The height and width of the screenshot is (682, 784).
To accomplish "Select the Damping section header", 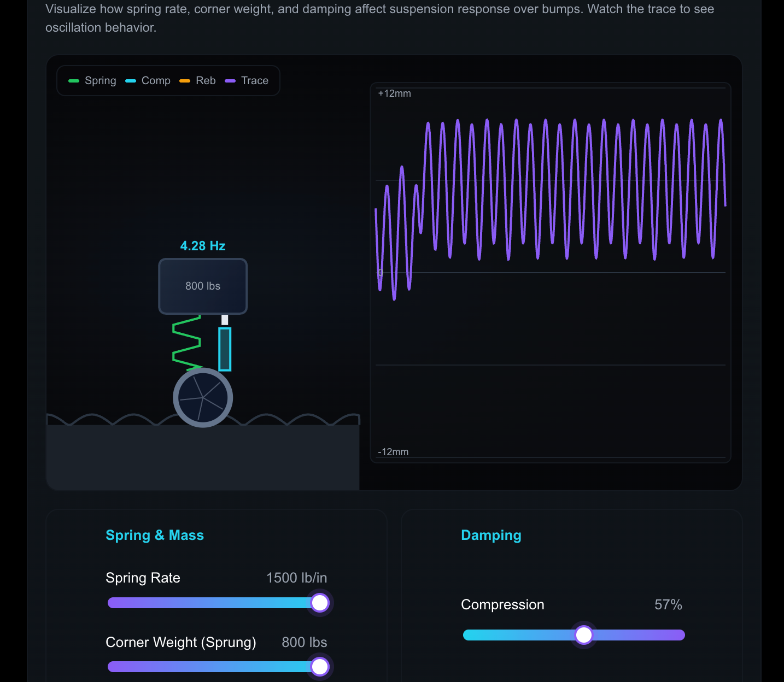I will click(x=491, y=535).
